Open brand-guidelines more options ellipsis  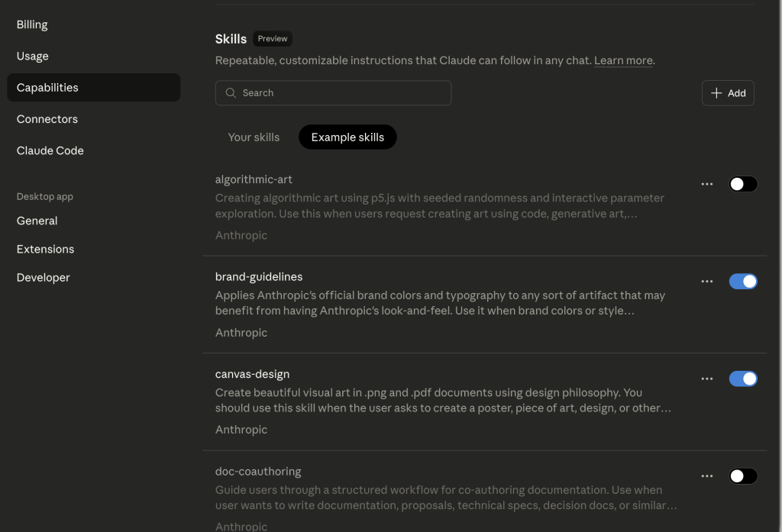point(707,282)
